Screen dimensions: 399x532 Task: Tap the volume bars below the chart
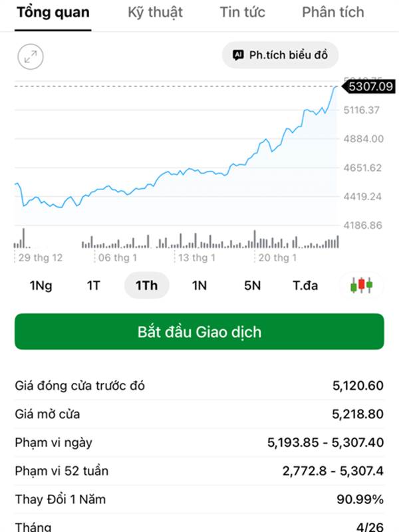click(x=176, y=241)
